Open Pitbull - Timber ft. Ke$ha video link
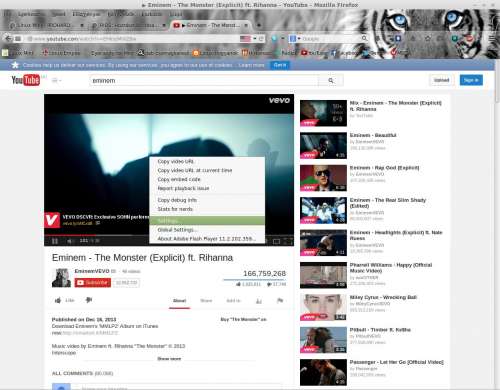 point(380,330)
